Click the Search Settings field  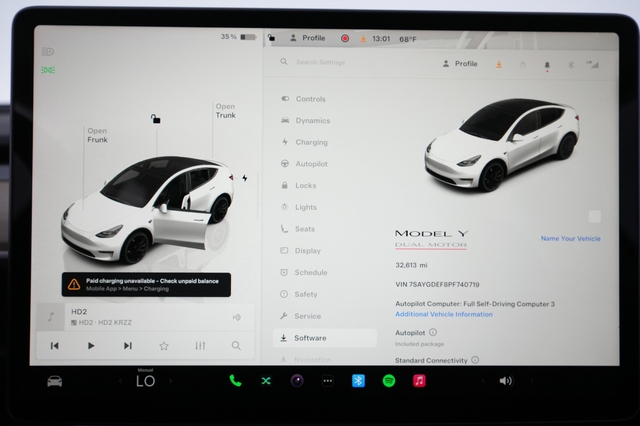320,62
